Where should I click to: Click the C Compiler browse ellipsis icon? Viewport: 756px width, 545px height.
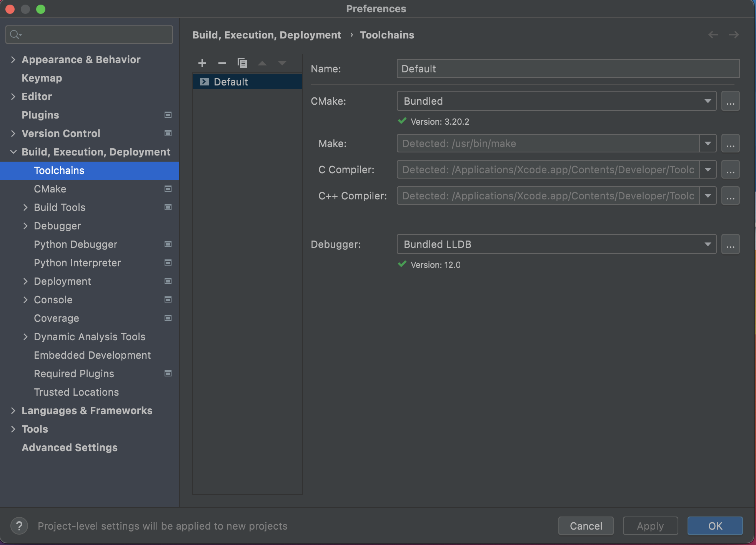pyautogui.click(x=730, y=170)
